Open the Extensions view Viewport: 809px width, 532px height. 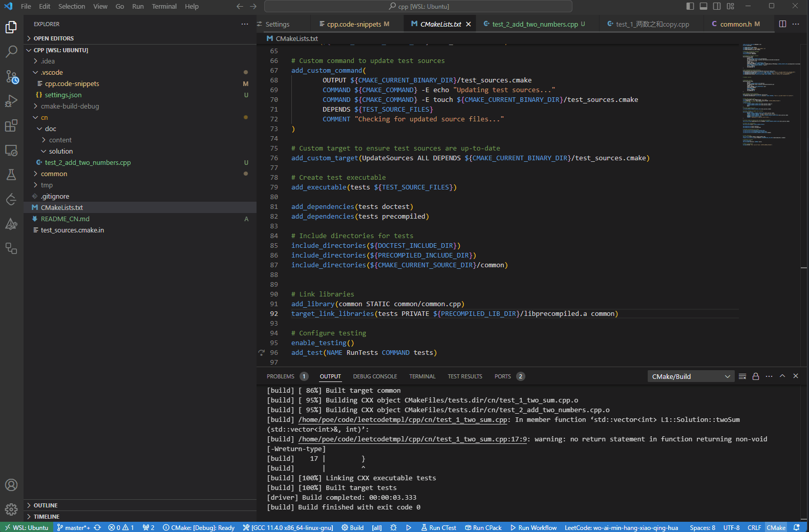click(11, 125)
